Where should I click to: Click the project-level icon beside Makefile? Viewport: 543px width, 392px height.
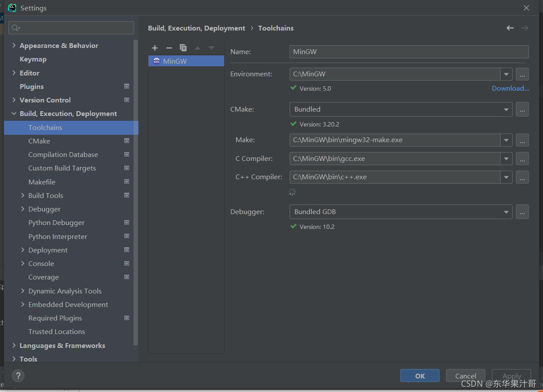[126, 181]
